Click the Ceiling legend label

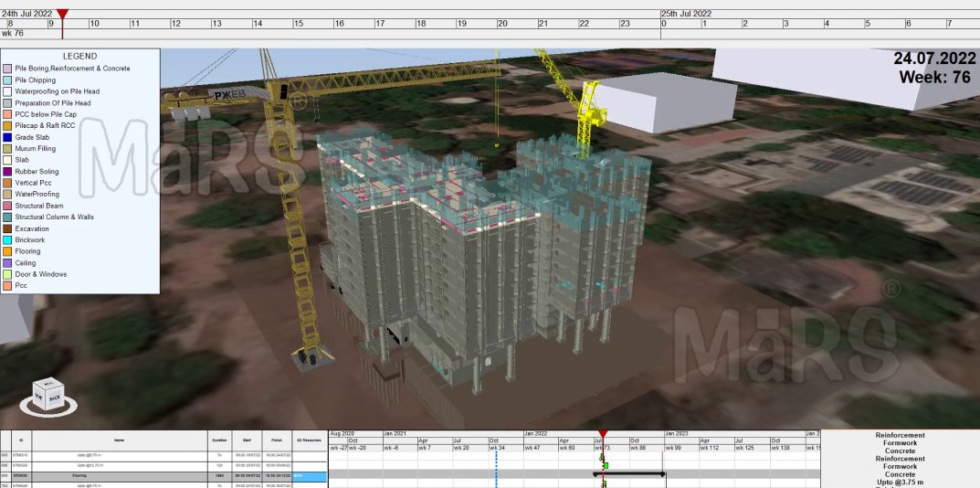(x=25, y=263)
